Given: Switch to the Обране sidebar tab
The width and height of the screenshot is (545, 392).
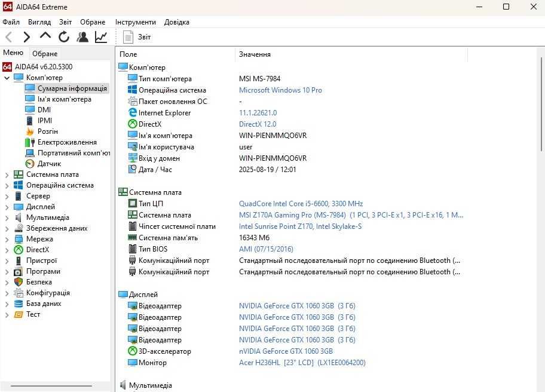Looking at the screenshot, I should [45, 54].
